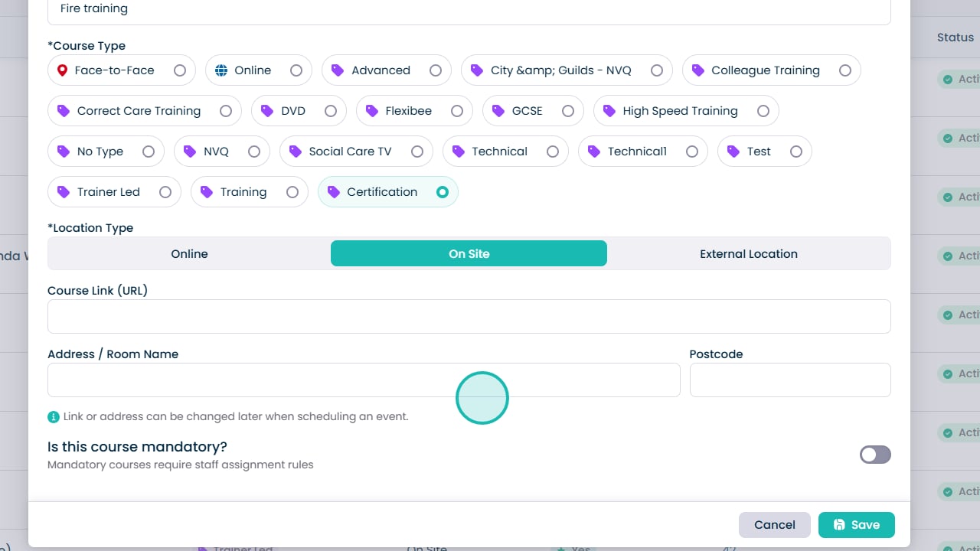Click the tag icon next to Colleague Training

tap(697, 70)
